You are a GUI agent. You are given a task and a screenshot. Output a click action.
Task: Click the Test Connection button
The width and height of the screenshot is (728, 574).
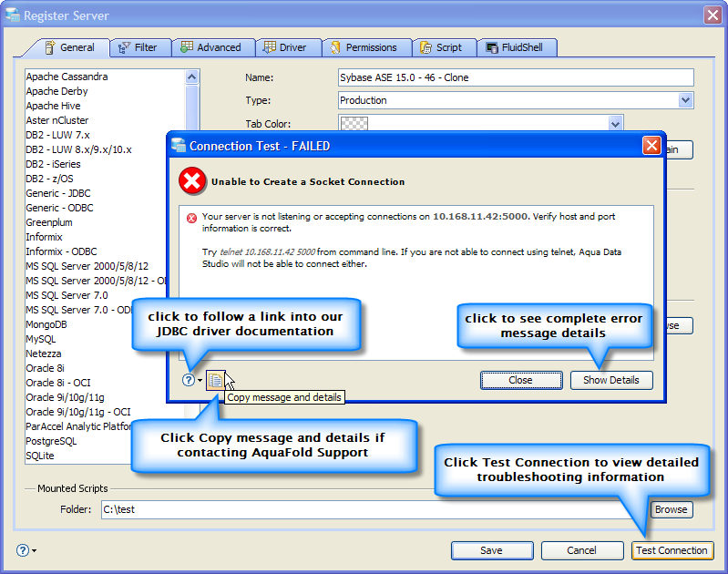[672, 550]
